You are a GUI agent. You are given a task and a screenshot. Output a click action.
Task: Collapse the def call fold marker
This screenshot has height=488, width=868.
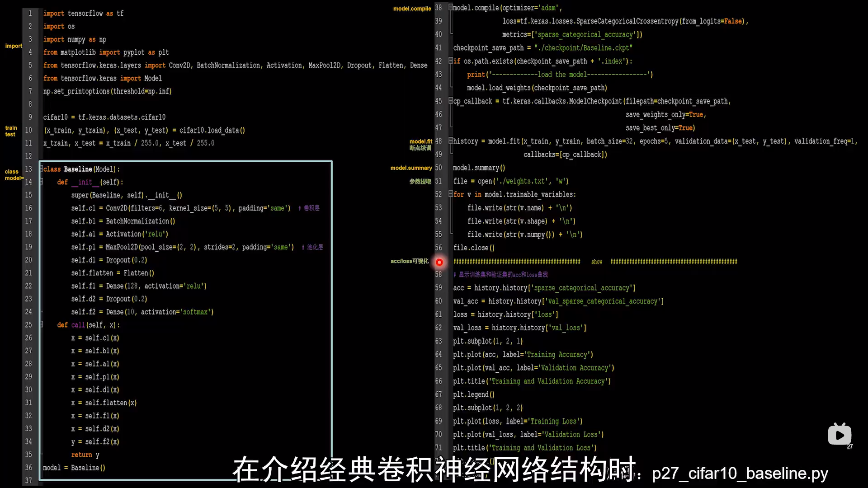[42, 324]
